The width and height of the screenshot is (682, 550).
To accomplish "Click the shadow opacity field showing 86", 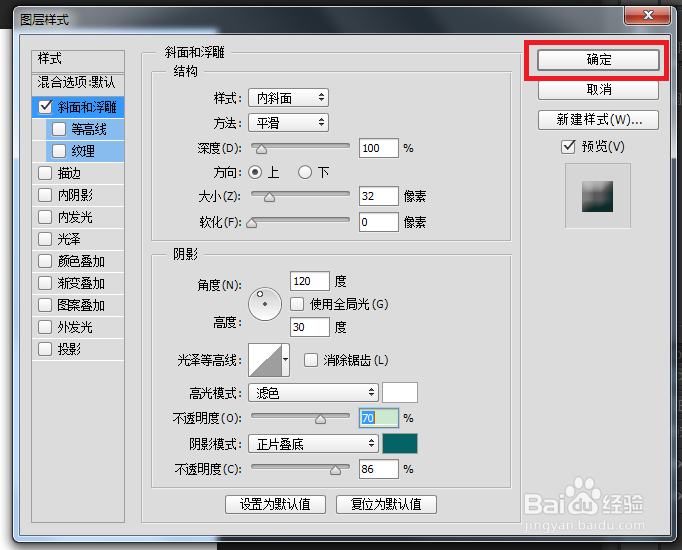I will [379, 469].
